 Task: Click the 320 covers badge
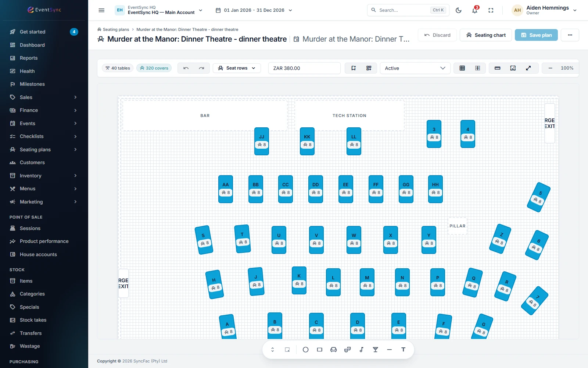(x=154, y=68)
